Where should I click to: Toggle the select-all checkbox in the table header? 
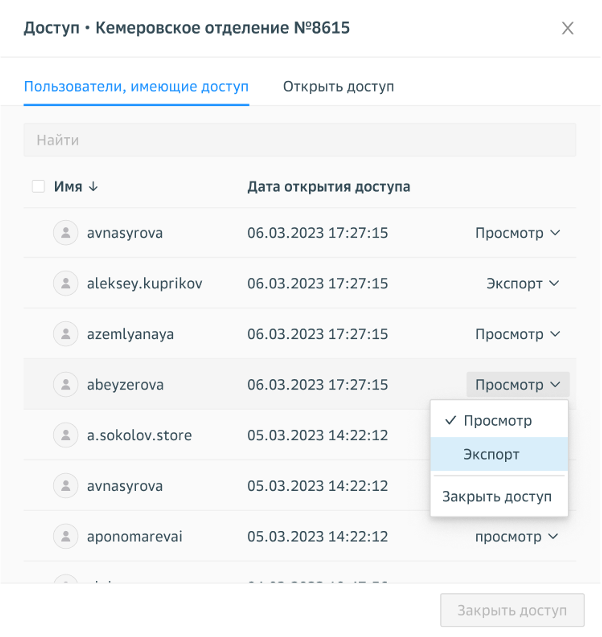(x=38, y=187)
